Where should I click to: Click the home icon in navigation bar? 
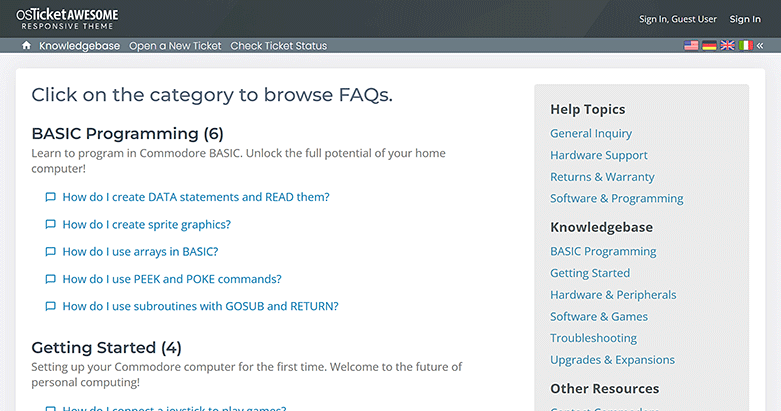[x=26, y=46]
